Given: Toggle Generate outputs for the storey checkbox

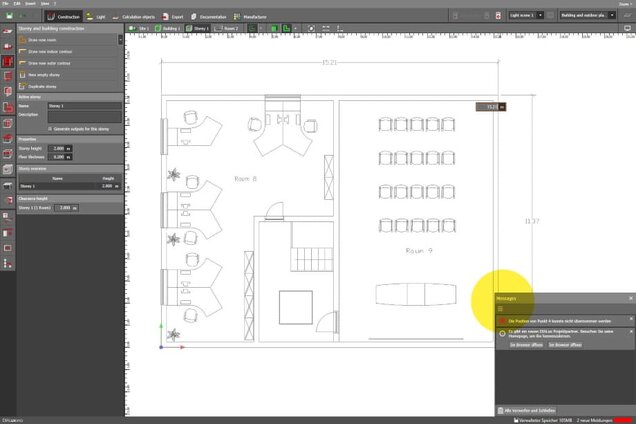Looking at the screenshot, I should coord(49,130).
